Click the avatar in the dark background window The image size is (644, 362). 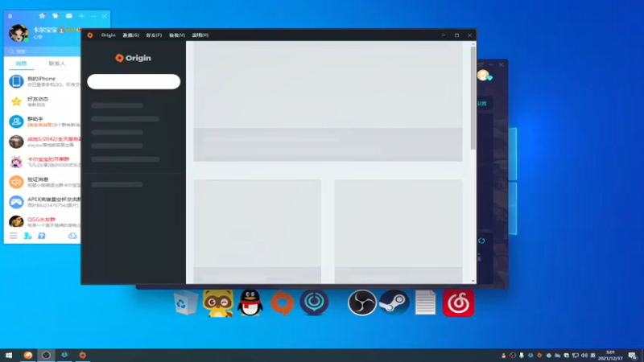483,75
